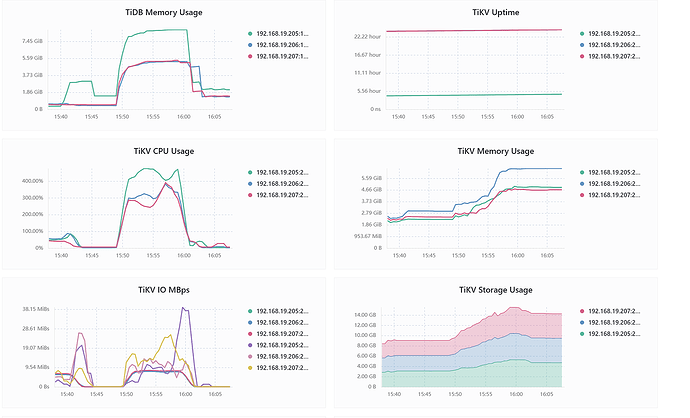Click the 38.15 MiBs axis label in TiKV IO MBps

pos(36,309)
